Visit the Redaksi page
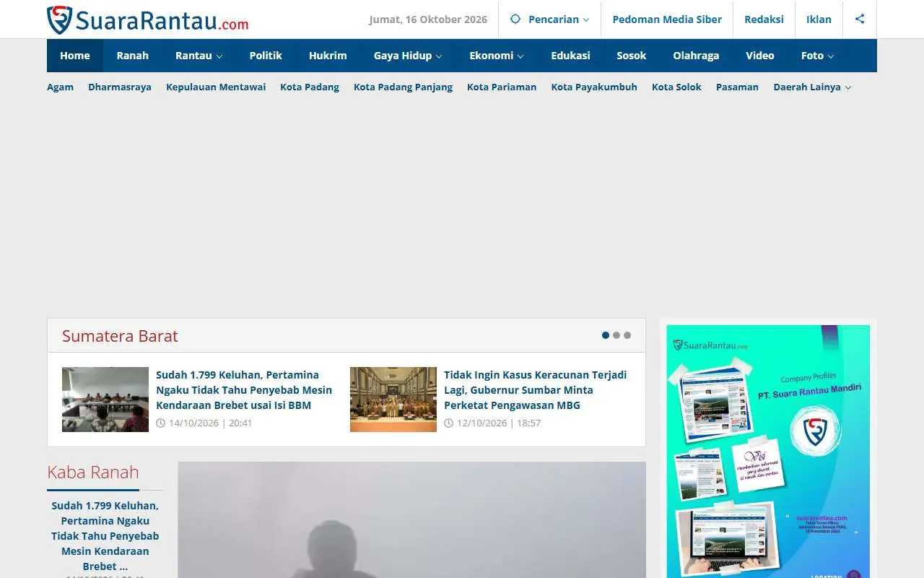924x578 pixels. [764, 20]
